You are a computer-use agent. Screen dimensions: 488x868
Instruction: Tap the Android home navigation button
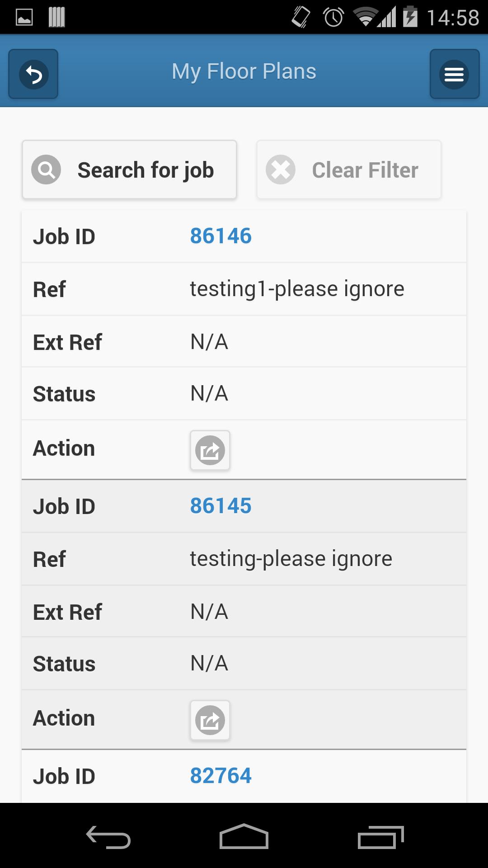click(x=244, y=837)
